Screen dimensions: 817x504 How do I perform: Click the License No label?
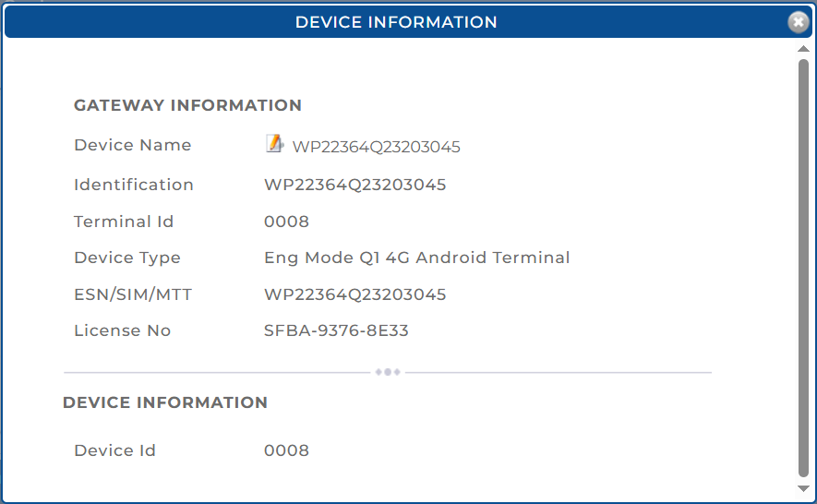coord(122,330)
